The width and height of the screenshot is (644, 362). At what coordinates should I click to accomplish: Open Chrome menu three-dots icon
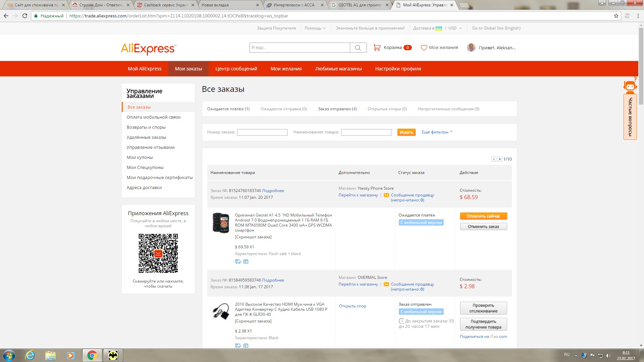pos(638,16)
